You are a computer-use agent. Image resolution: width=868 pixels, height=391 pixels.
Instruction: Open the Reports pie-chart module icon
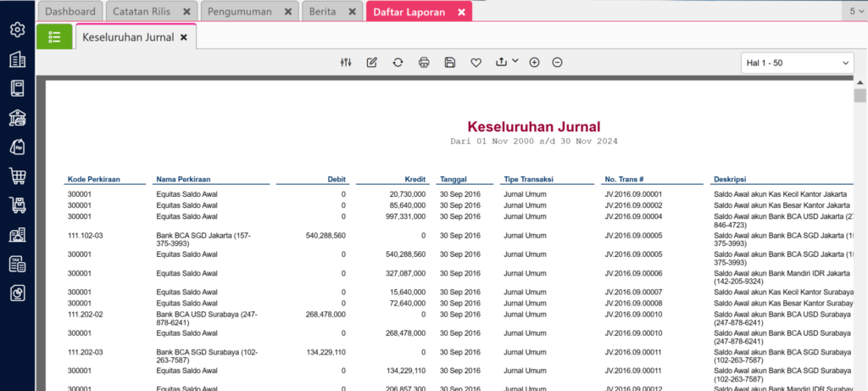(18, 293)
